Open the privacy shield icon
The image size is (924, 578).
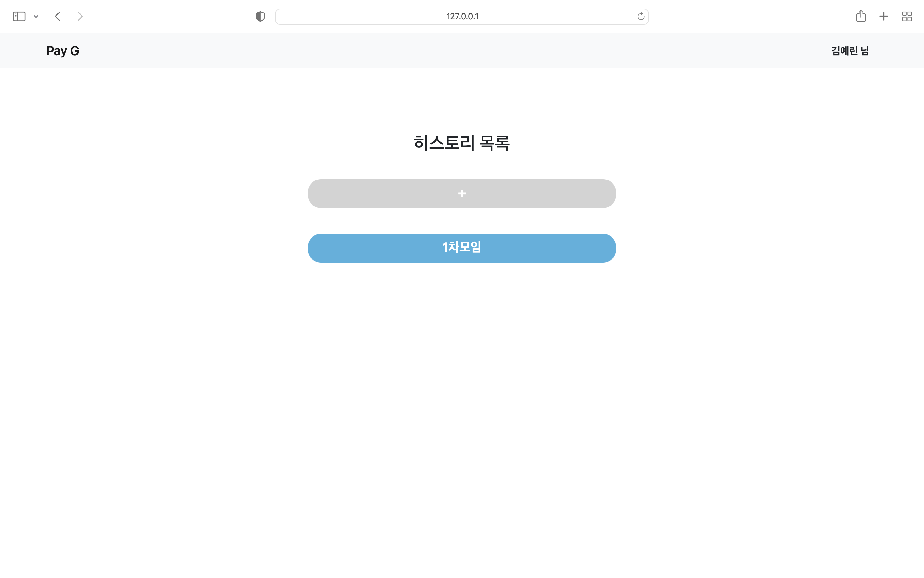[261, 16]
